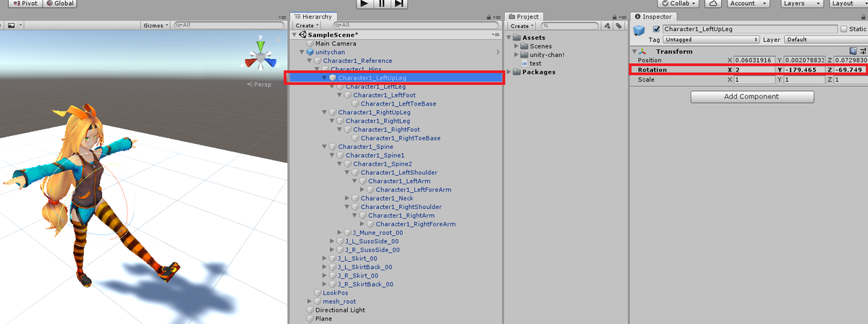Click the unity-chan! folder icon
Viewport: 868px width, 324px height.
click(525, 55)
